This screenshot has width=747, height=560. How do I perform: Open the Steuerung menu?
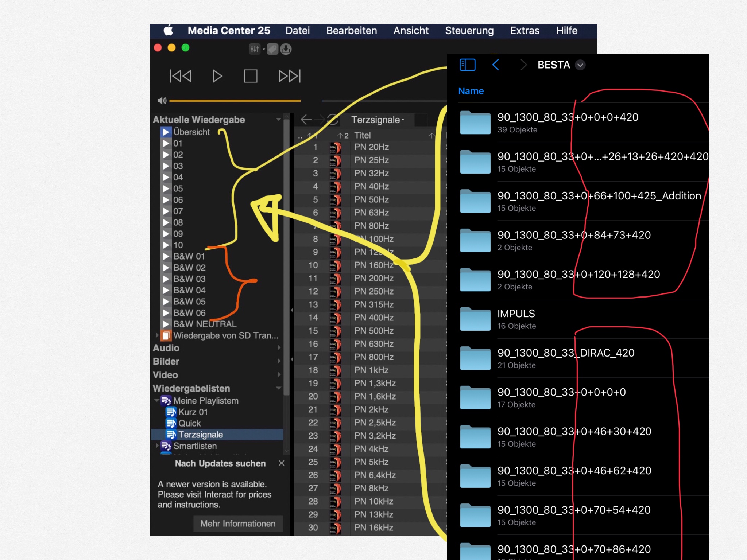[x=469, y=31]
